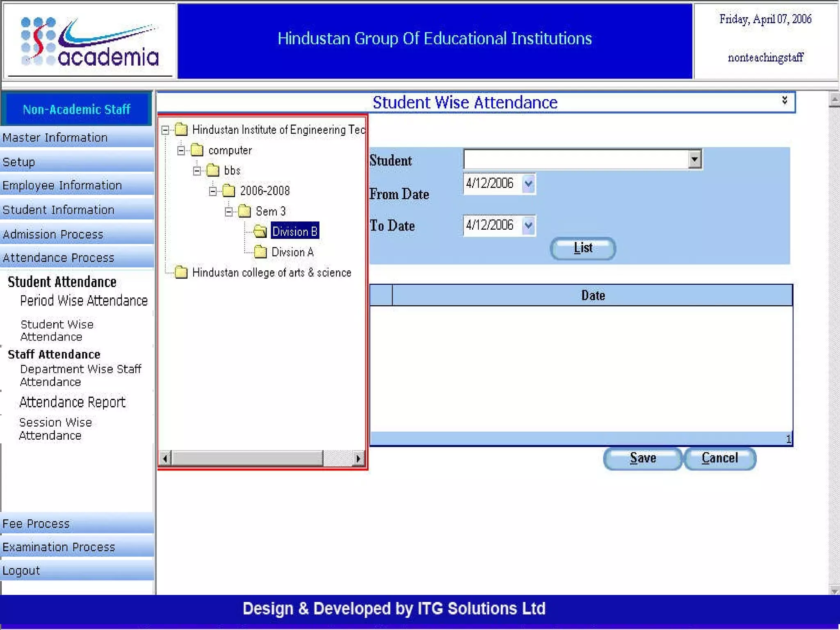Click the Period Wise Attendance link
The width and height of the screenshot is (840, 630).
pos(84,301)
